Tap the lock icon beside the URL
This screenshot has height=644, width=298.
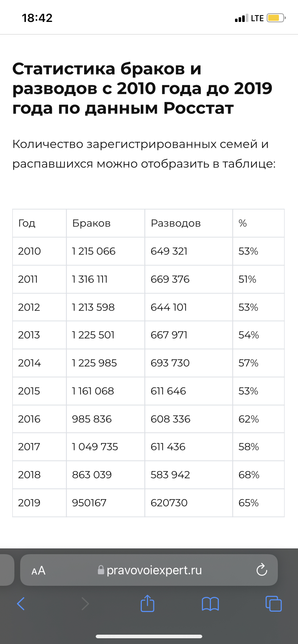pos(101,570)
